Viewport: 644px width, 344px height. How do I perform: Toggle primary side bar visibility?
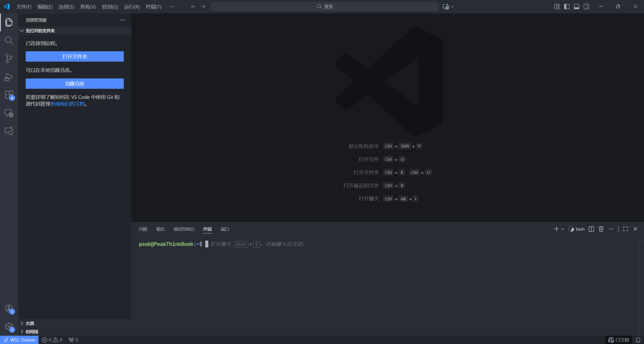[567, 7]
